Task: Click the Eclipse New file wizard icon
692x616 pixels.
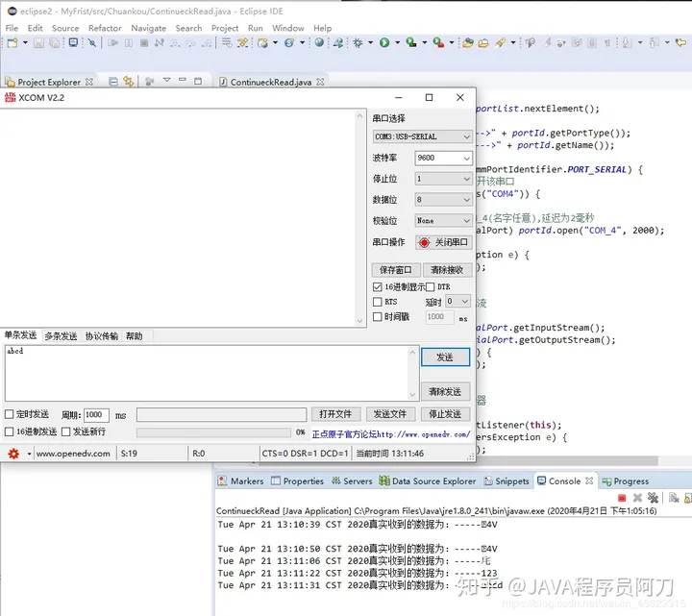Action: tap(12, 43)
